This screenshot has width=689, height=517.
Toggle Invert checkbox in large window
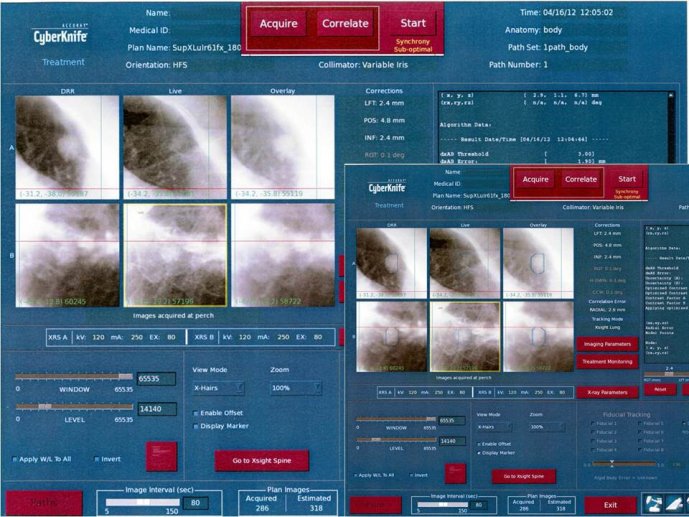(97, 459)
